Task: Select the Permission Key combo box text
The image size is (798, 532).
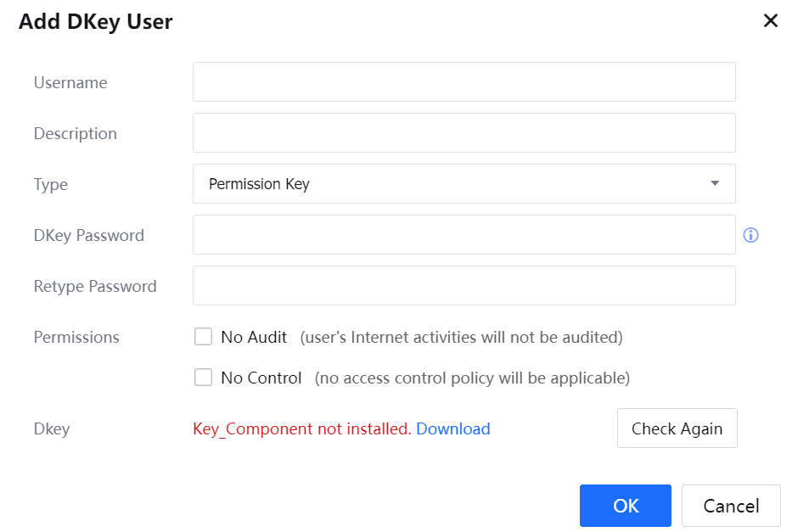Action: [x=259, y=184]
